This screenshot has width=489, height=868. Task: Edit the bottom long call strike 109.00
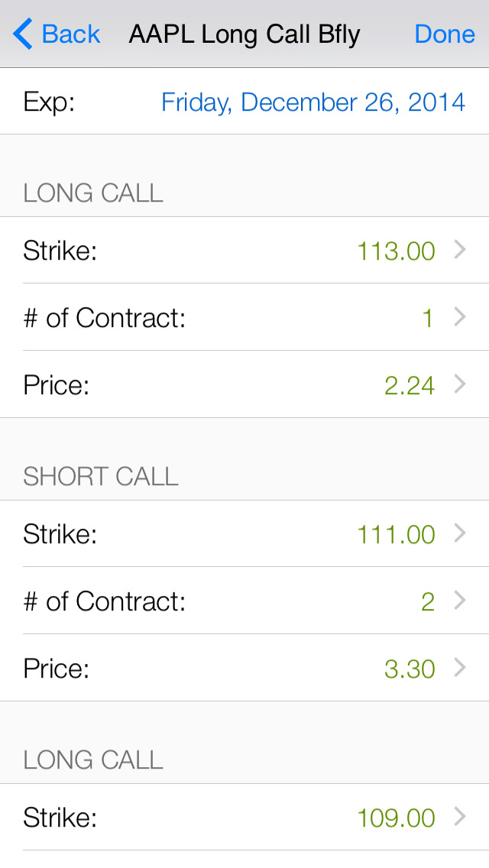pos(396,818)
